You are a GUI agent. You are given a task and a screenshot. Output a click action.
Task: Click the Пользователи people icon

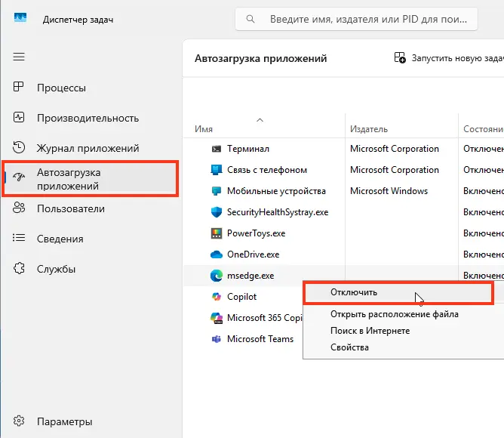click(x=19, y=208)
